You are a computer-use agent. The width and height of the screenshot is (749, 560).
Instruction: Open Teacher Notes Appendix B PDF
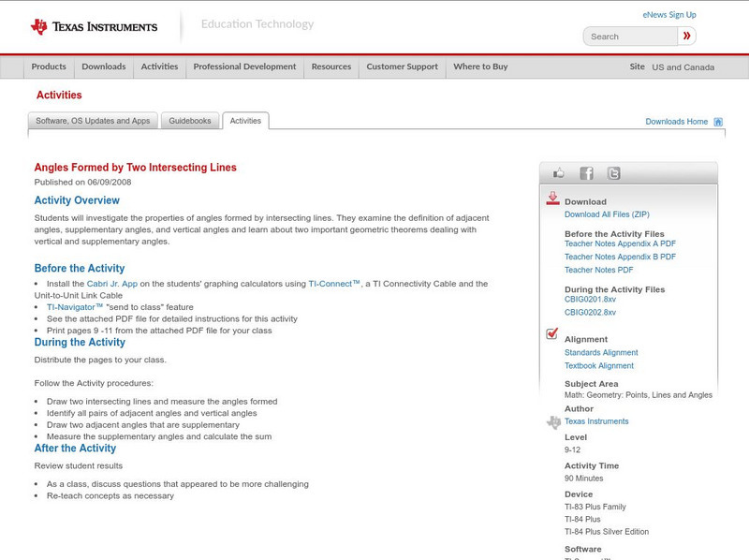point(620,257)
